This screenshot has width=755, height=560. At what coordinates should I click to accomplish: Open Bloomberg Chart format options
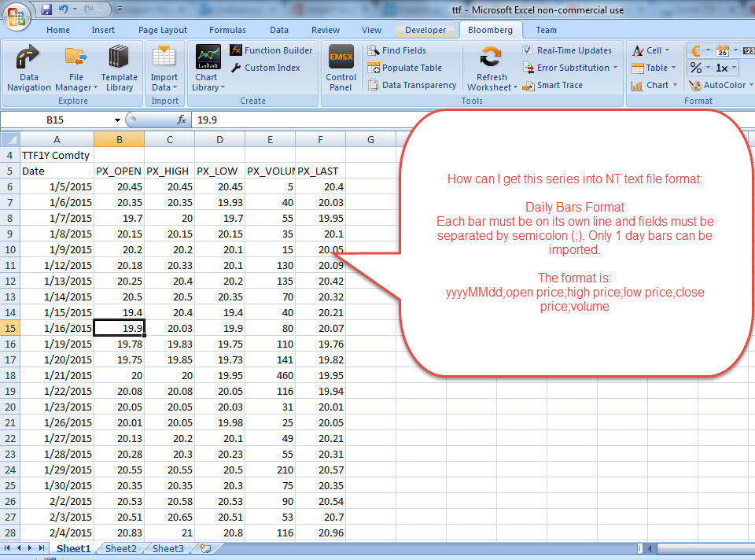pyautogui.click(x=654, y=85)
